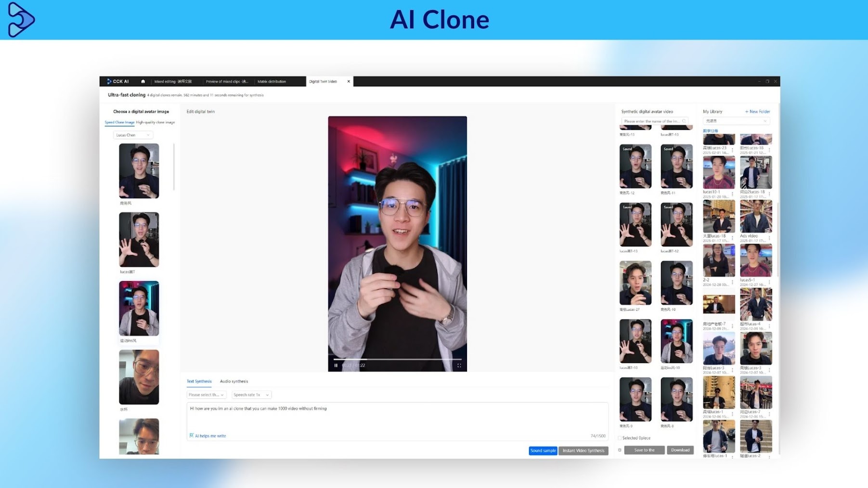Enter fullscreen on the video preview

click(x=459, y=365)
